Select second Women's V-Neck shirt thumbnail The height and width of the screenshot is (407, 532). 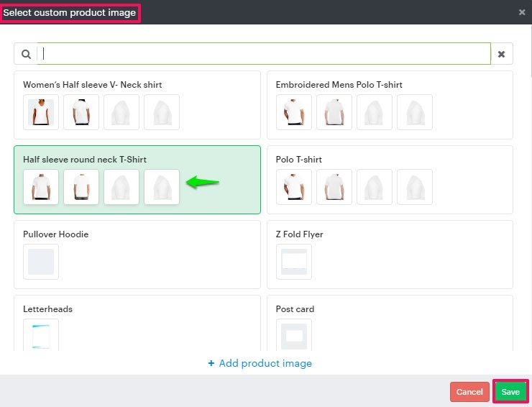[81, 112]
